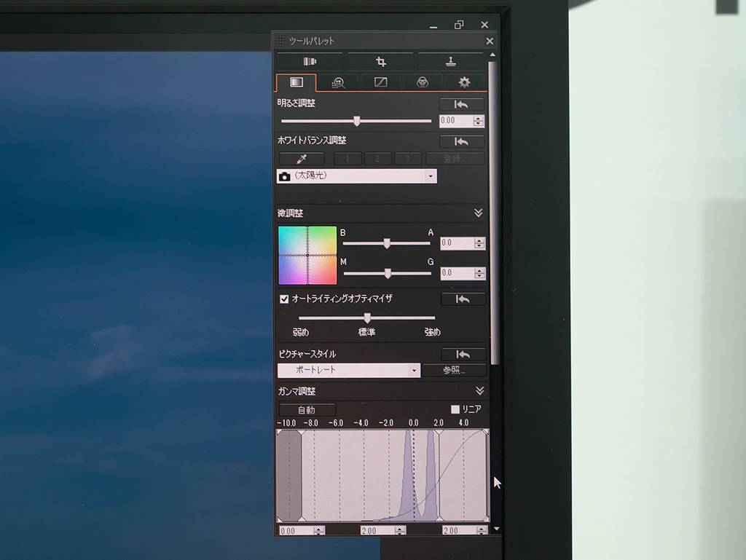This screenshot has width=746, height=560.
Task: Click the M–G value spinner arrows
Action: (479, 273)
